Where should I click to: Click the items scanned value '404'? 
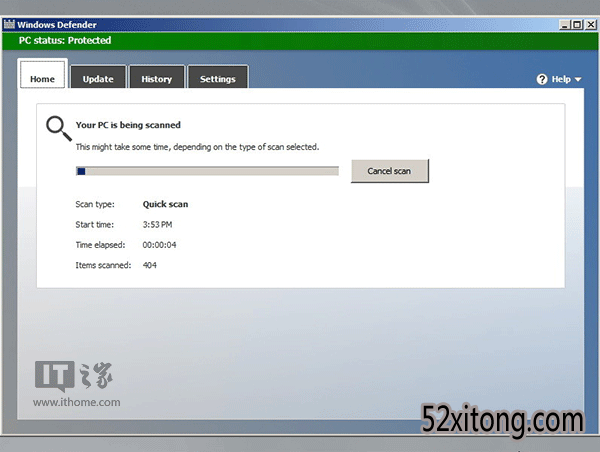[x=150, y=265]
